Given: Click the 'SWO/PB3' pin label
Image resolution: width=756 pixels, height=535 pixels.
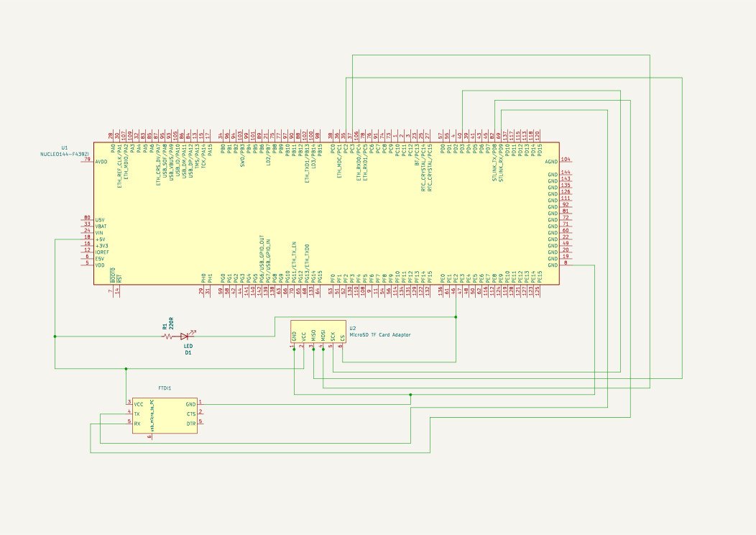Looking at the screenshot, I should click(242, 155).
